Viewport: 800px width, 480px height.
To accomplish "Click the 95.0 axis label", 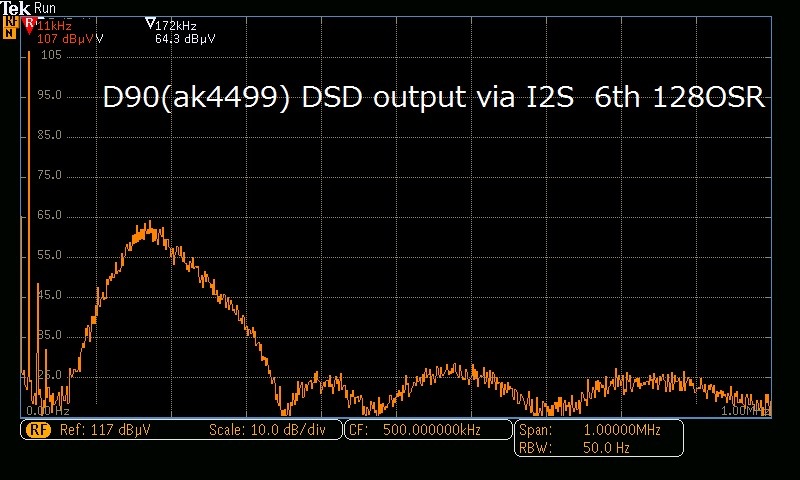I will (x=49, y=95).
